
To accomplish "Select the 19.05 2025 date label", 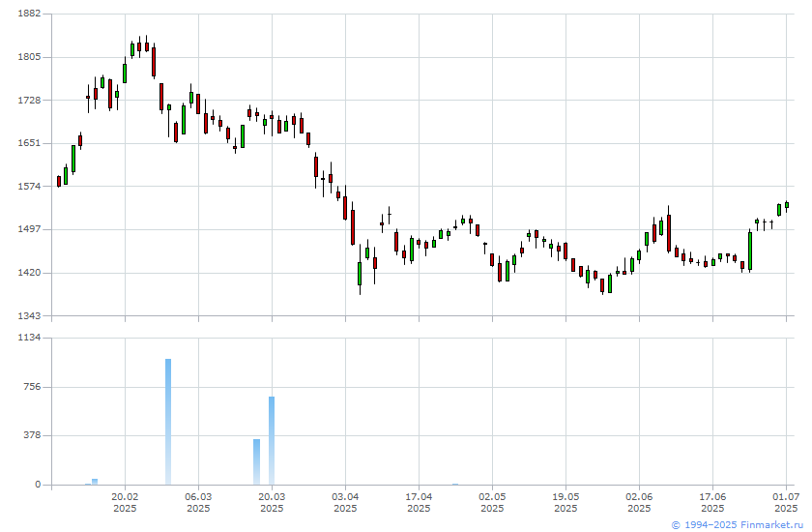I will click(565, 502).
